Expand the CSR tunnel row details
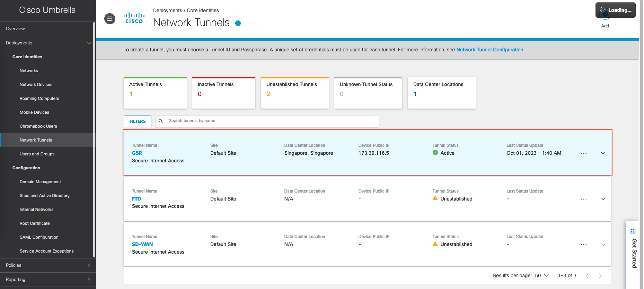 pyautogui.click(x=603, y=153)
